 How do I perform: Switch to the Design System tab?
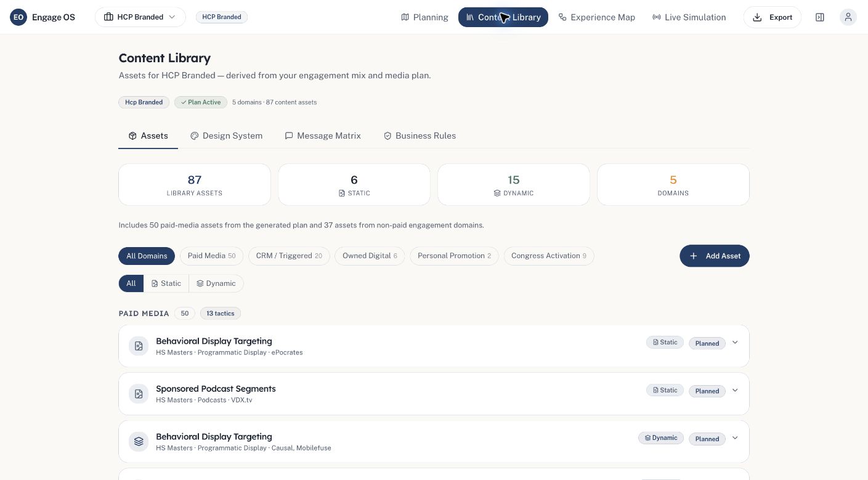226,136
